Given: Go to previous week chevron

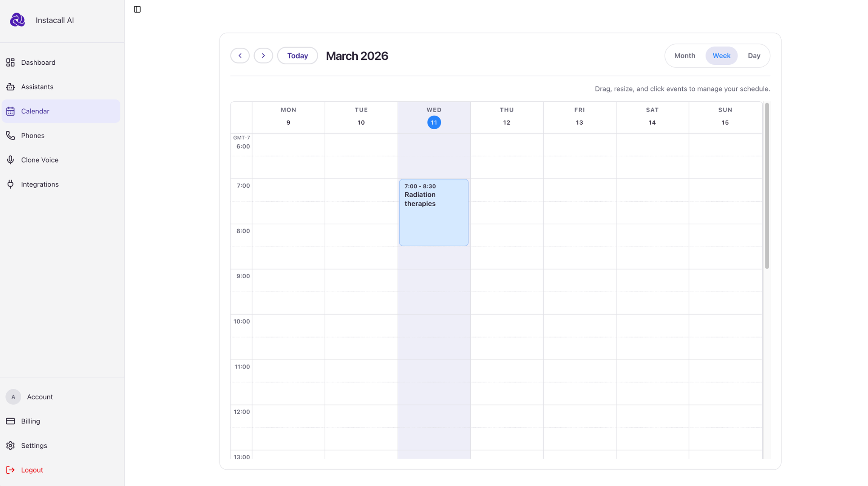Looking at the screenshot, I should pos(240,56).
